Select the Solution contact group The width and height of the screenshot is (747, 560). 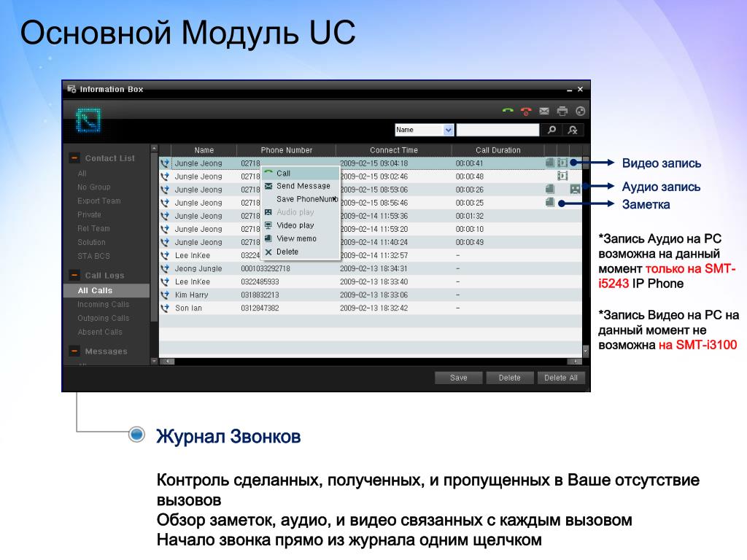pyautogui.click(x=91, y=242)
